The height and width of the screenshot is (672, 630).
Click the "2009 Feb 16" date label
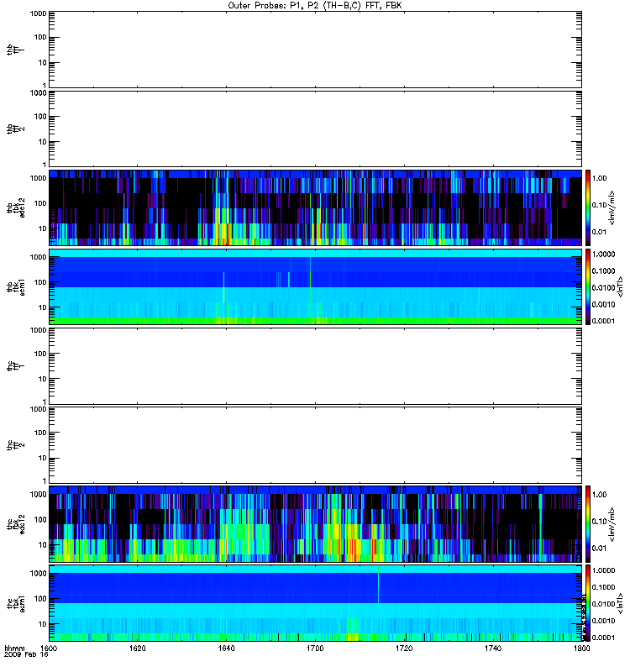[26, 655]
